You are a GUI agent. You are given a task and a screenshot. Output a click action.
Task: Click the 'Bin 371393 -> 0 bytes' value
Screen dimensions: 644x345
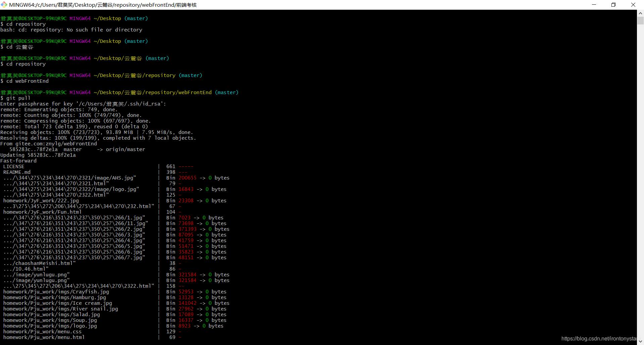198,229
